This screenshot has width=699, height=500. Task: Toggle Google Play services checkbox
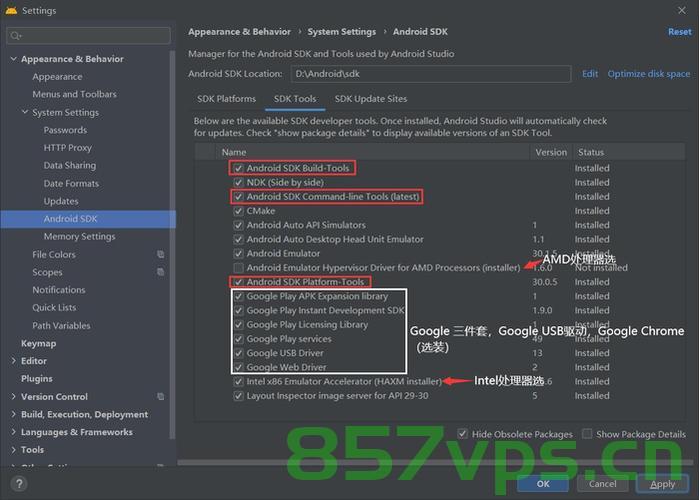[238, 339]
